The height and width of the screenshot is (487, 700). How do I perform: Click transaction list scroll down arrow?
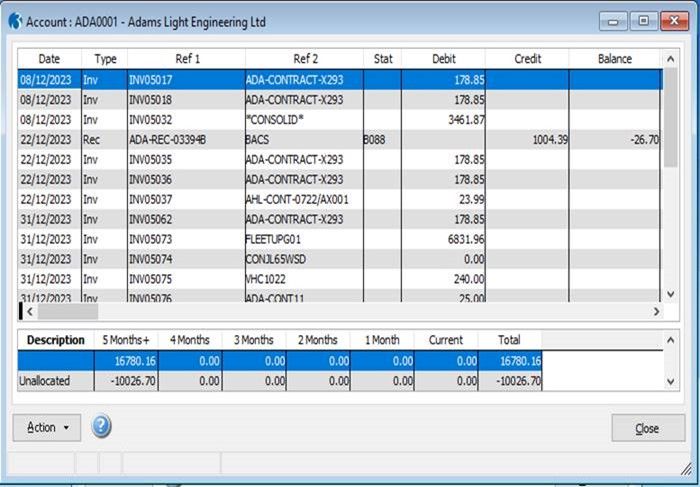[670, 294]
